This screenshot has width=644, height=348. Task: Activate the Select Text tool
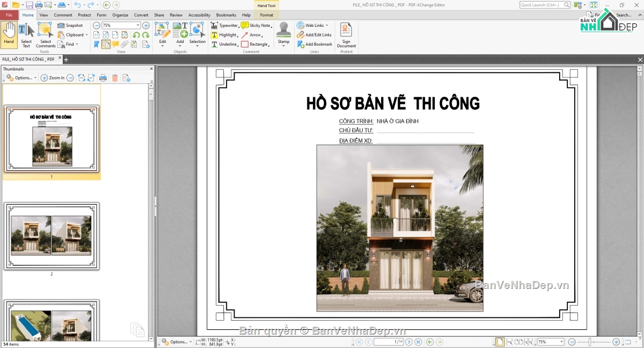26,33
